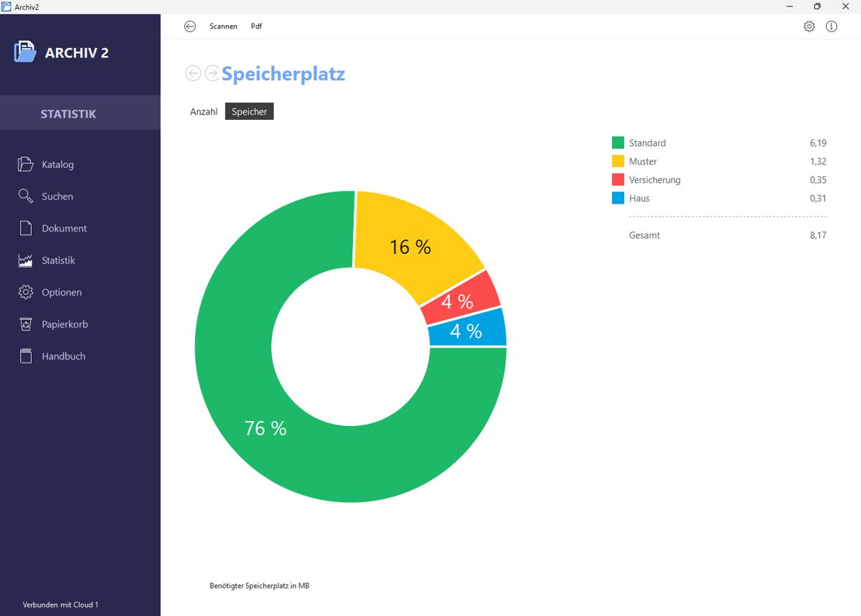
Task: Click the green Standard legend swatch
Action: 618,143
